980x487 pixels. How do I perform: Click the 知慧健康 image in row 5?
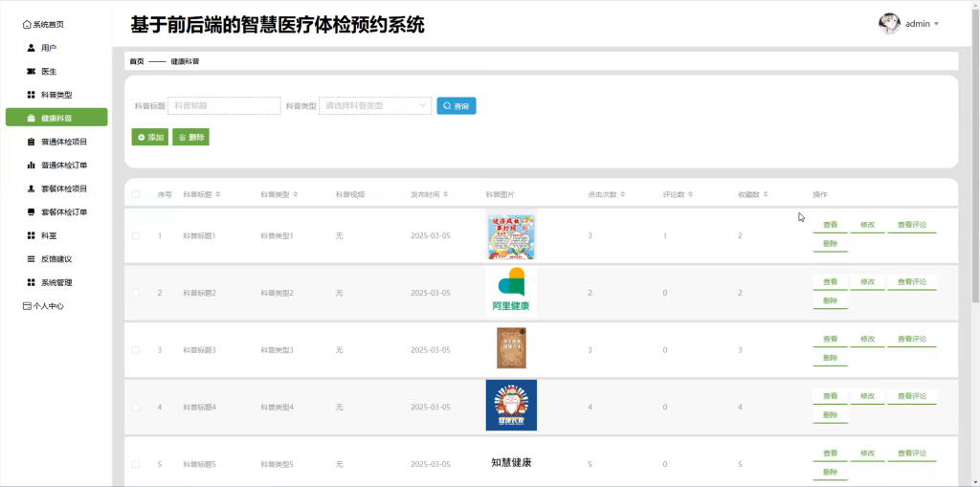coord(511,463)
